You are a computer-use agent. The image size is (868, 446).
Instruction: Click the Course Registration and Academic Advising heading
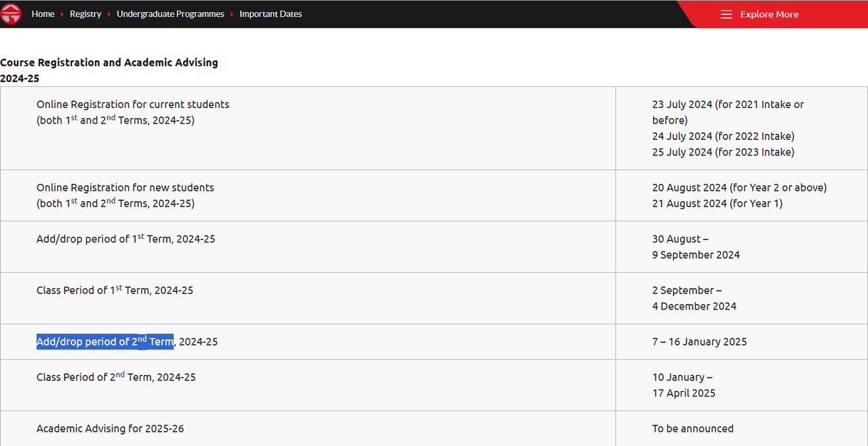tap(109, 62)
